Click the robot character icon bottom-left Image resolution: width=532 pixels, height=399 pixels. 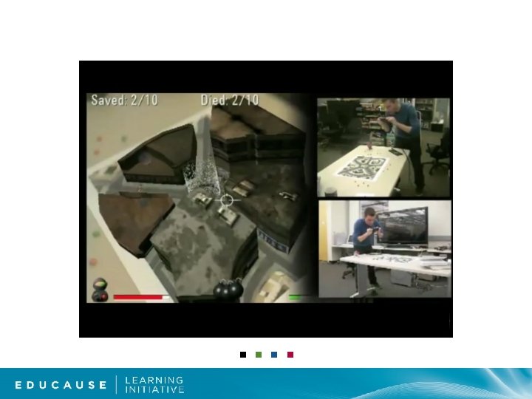(x=100, y=290)
